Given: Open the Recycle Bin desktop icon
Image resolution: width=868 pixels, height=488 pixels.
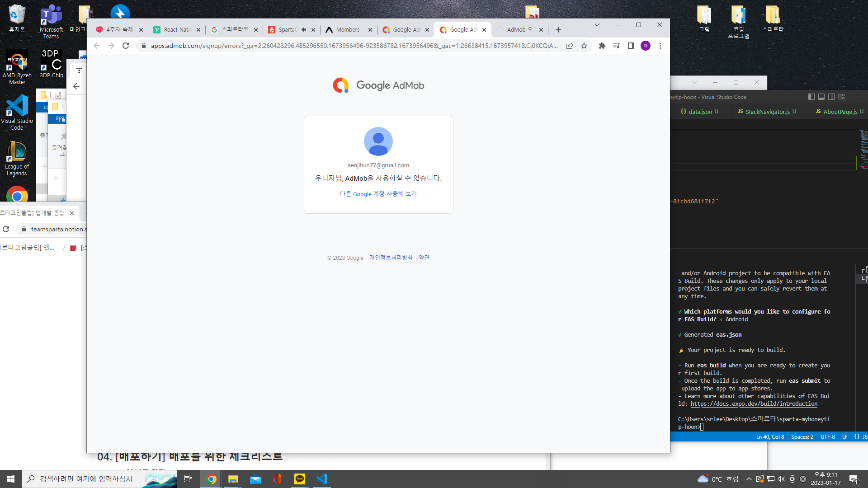Looking at the screenshot, I should tap(17, 18).
